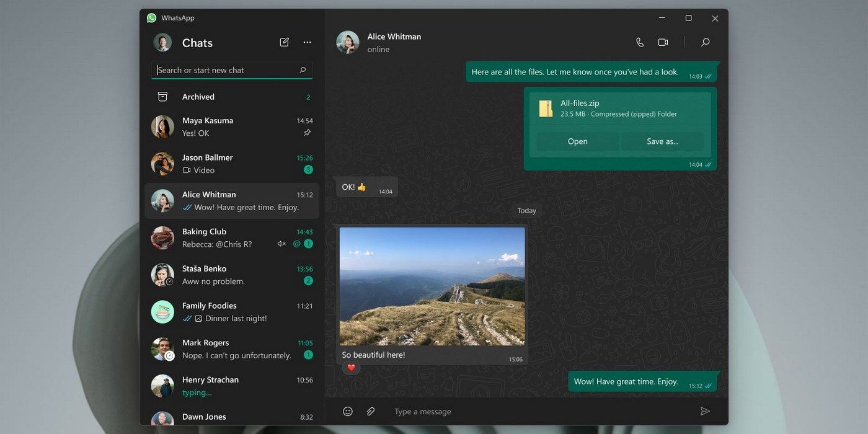The height and width of the screenshot is (434, 868).
Task: Open the emoji picker
Action: coord(348,412)
